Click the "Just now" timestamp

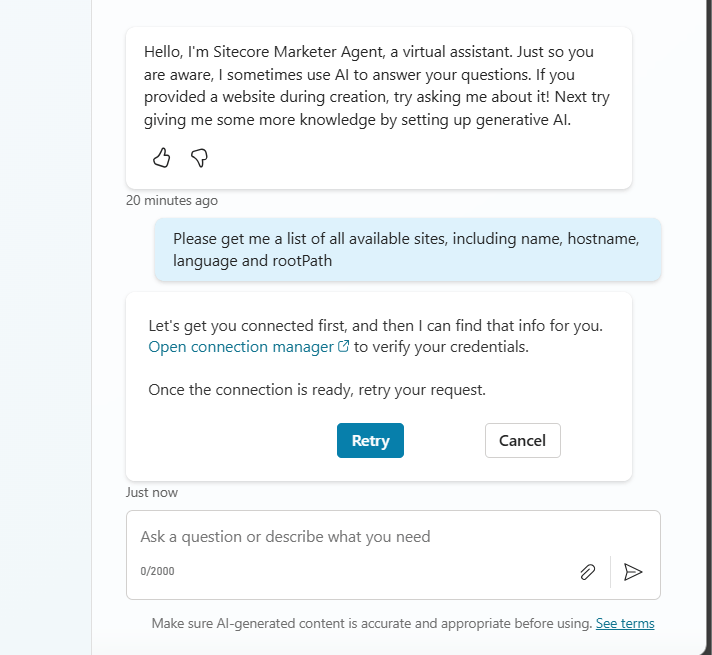tap(152, 492)
